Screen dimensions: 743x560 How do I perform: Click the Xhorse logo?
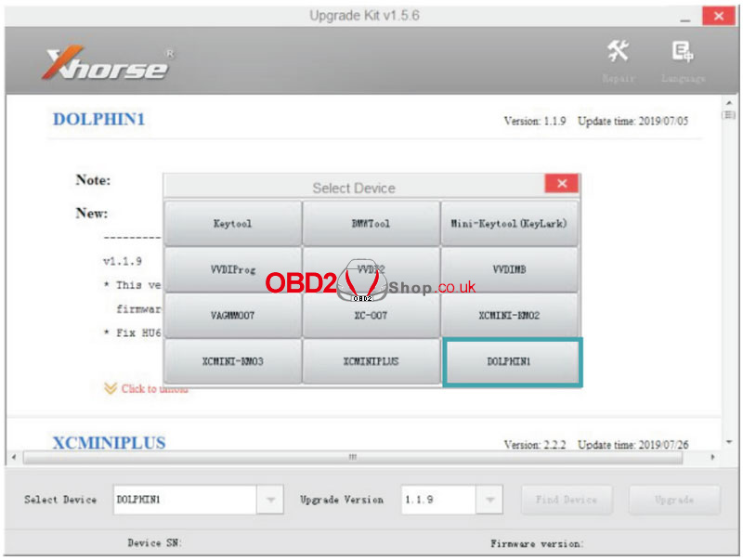107,63
